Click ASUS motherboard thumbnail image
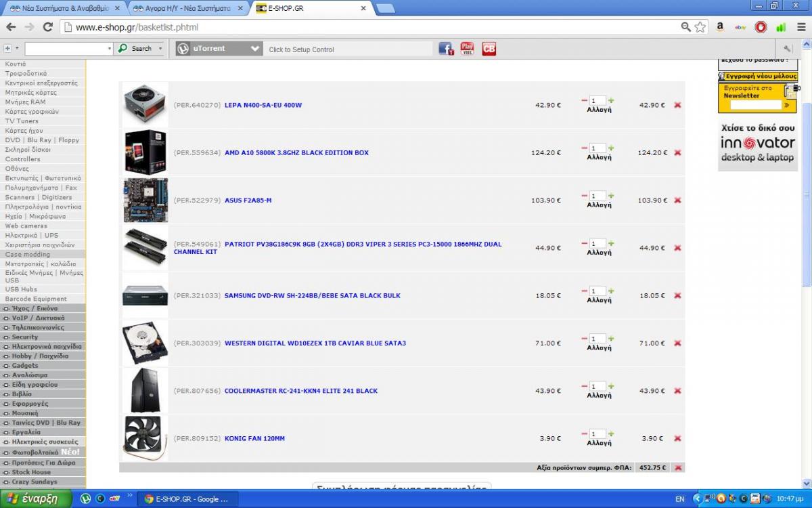The width and height of the screenshot is (812, 508). point(145,200)
